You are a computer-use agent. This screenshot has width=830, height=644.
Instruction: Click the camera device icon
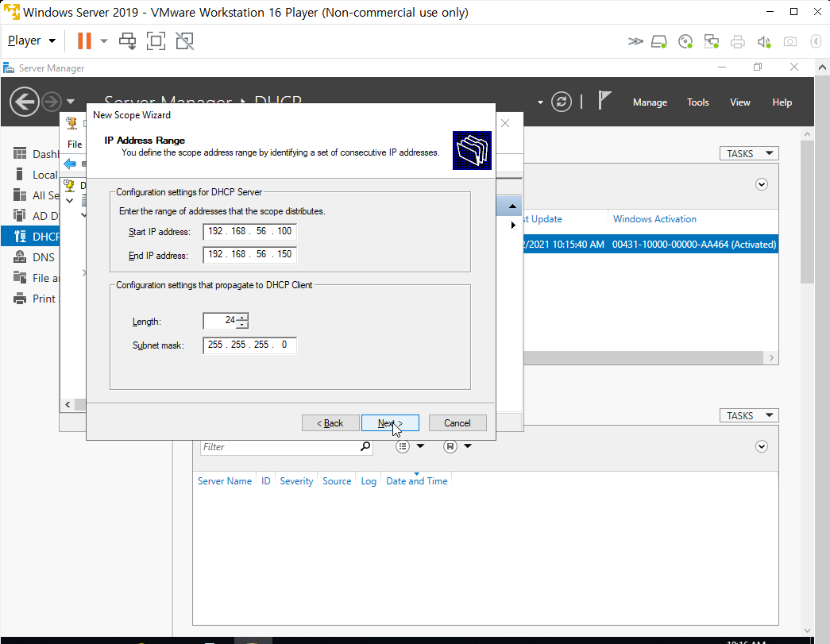[x=789, y=41]
